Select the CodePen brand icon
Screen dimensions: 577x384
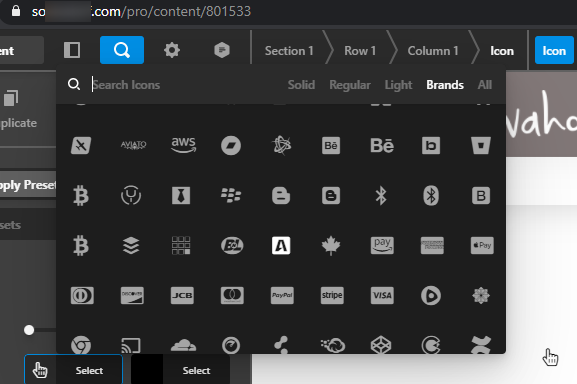pos(381,345)
